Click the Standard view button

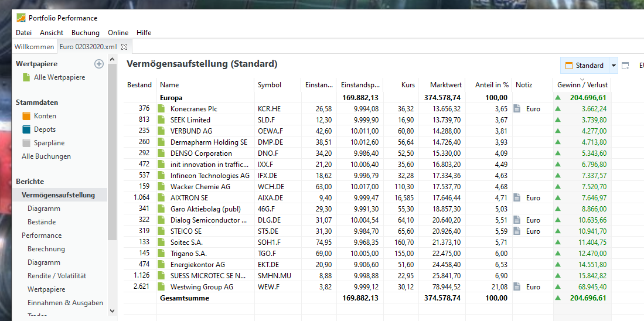[x=584, y=66]
